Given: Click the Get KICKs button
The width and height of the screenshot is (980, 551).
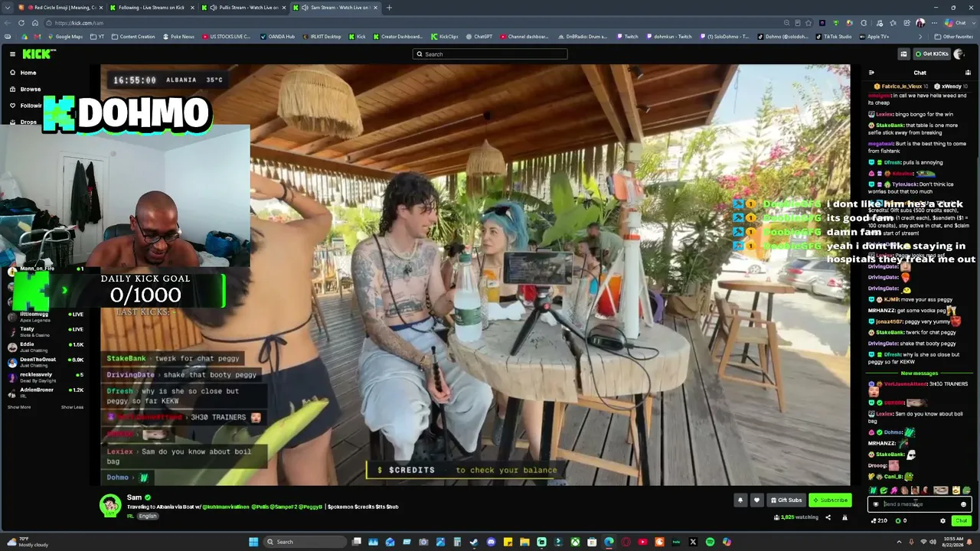Looking at the screenshot, I should [x=932, y=54].
